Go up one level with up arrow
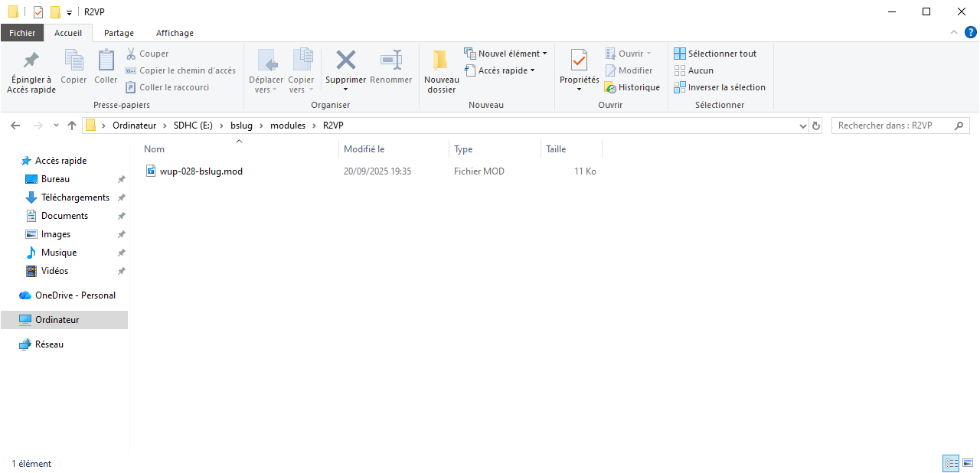 pyautogui.click(x=72, y=125)
